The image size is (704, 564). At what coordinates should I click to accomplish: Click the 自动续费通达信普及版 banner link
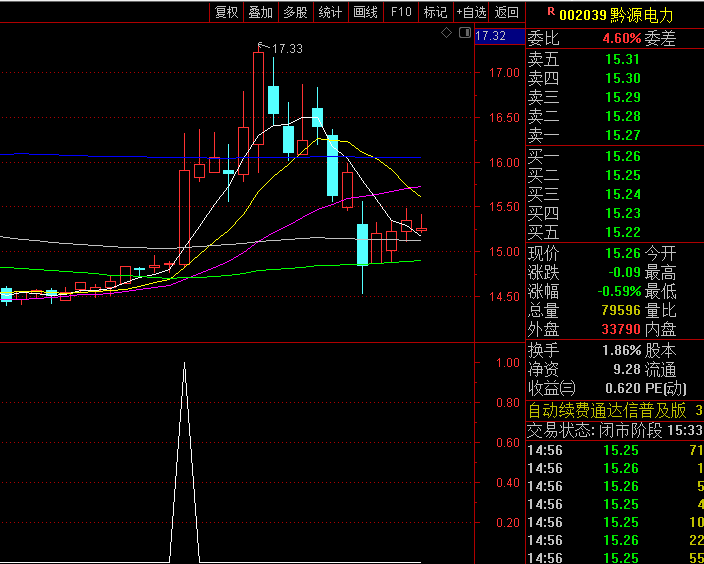(x=607, y=410)
